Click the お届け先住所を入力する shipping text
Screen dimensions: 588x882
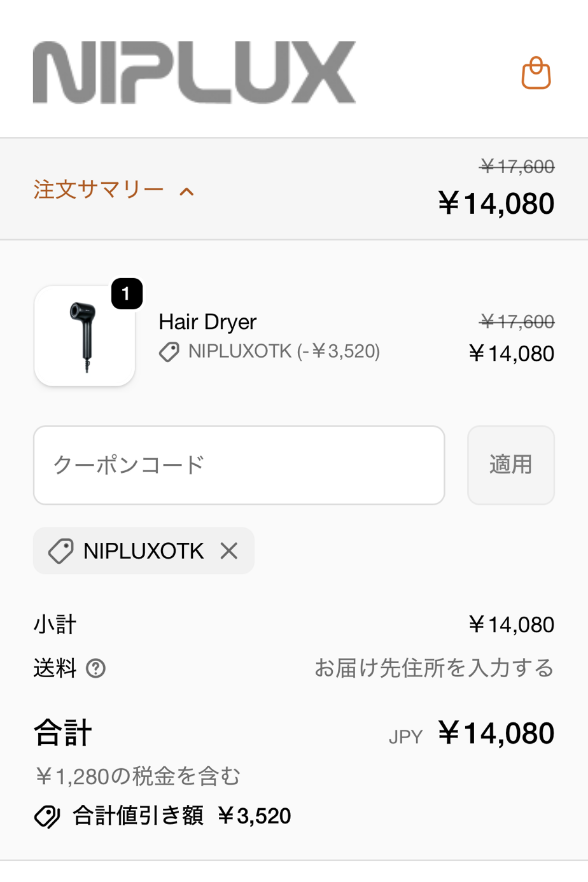(x=434, y=668)
